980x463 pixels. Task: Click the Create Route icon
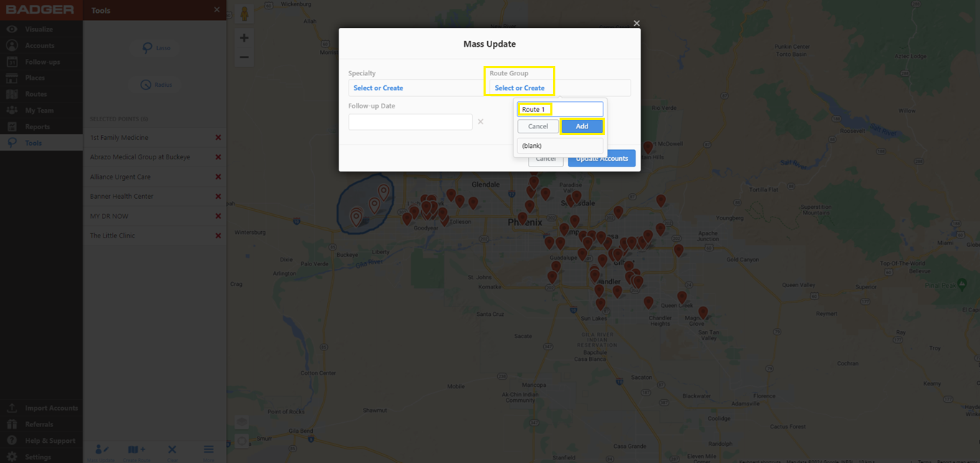[x=136, y=451]
